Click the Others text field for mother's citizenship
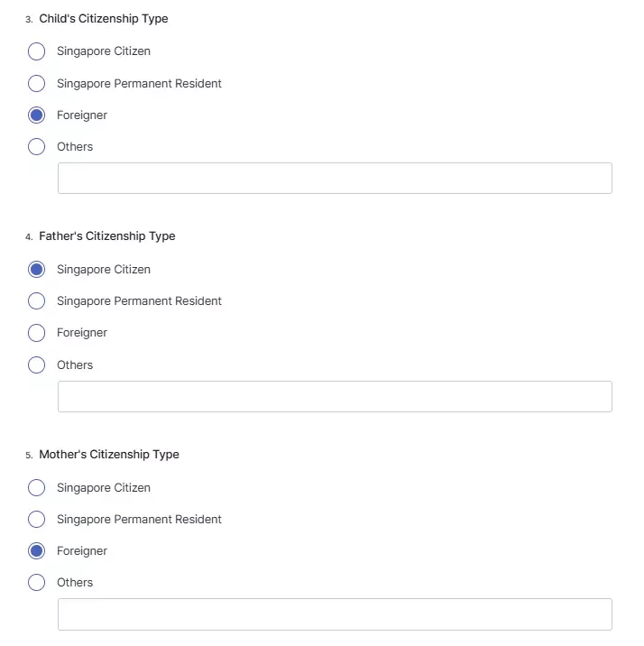The image size is (644, 646). click(335, 614)
